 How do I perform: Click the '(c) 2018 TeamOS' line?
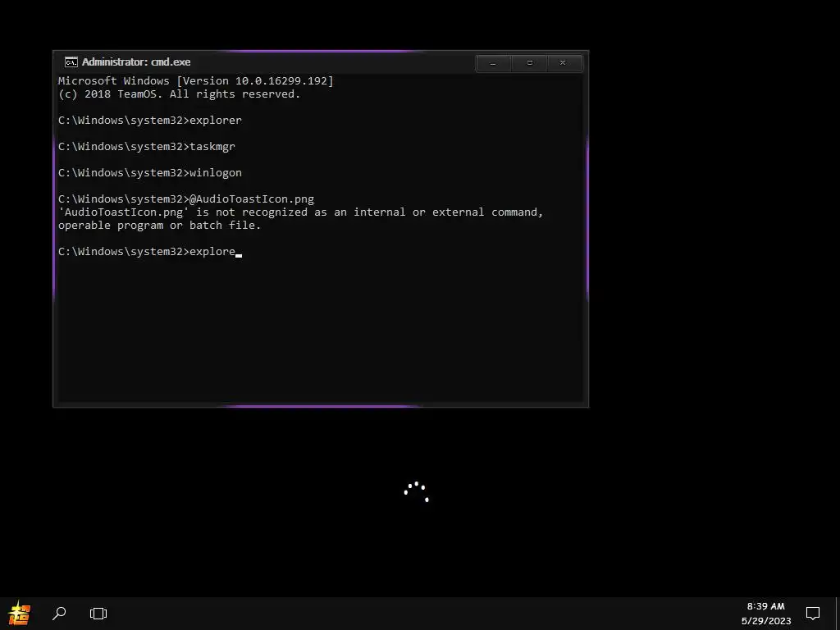point(179,94)
